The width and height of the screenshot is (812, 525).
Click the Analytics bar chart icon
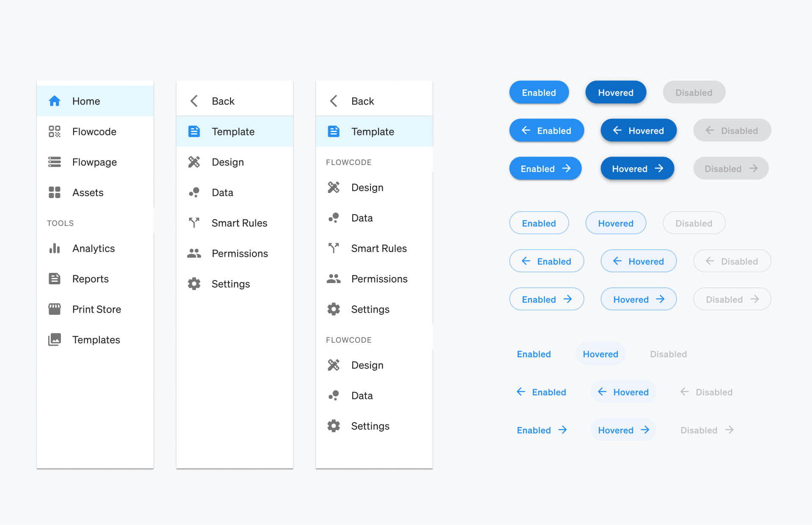tap(55, 248)
